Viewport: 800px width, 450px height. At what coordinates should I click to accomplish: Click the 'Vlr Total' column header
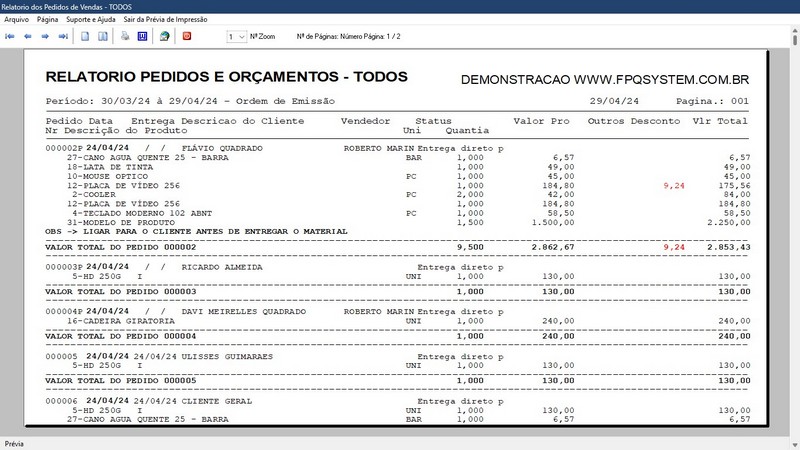[720, 121]
